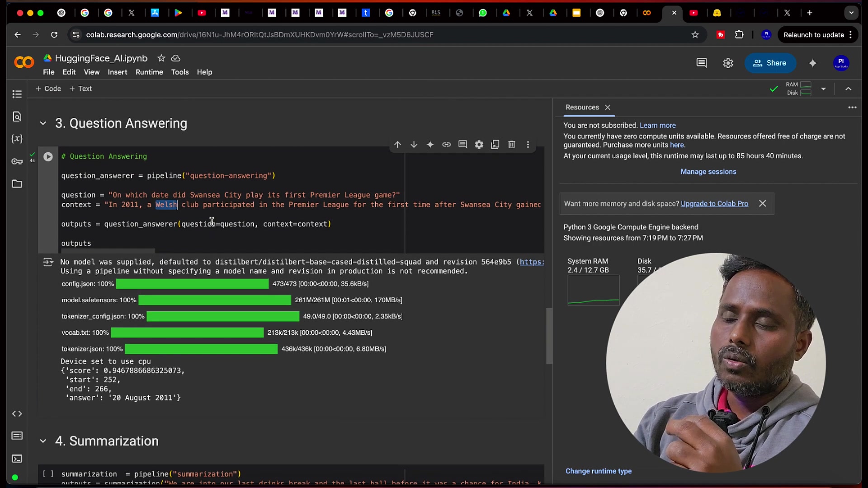Star the HuggingFace_AI.ipynb notebook
868x488 pixels.
pos(161,58)
